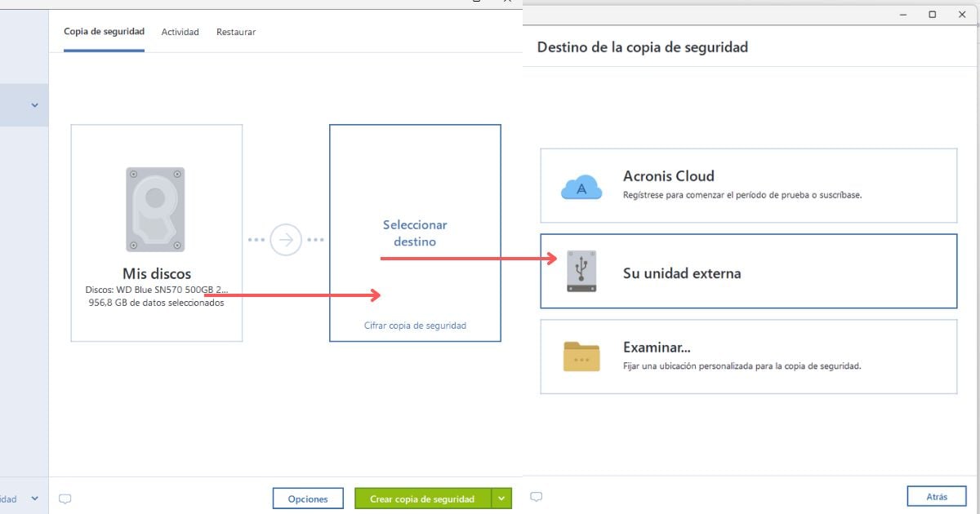Expand the bottom sidebar dropdown chevron
Screen dimensions: 980x514
(34, 498)
